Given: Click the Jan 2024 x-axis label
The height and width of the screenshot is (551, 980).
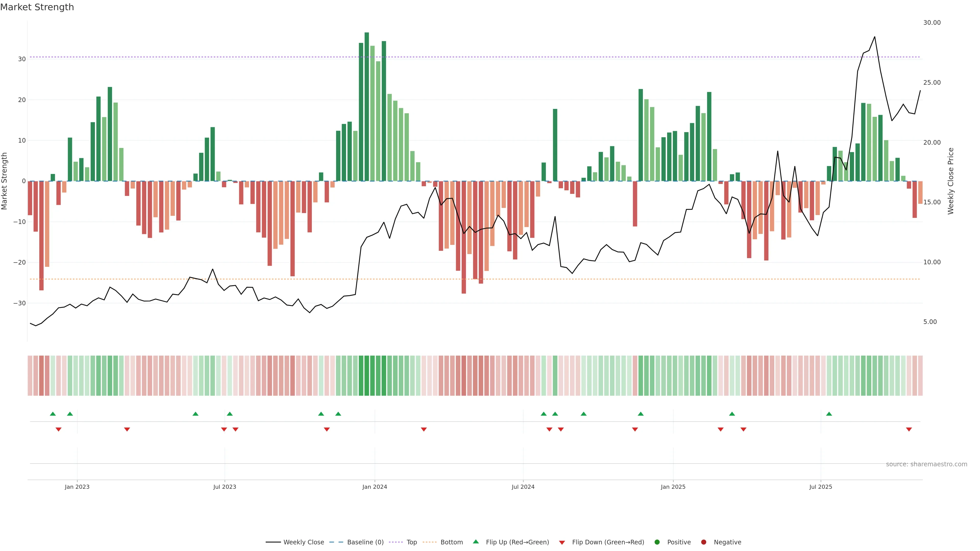Looking at the screenshot, I should click(x=374, y=487).
